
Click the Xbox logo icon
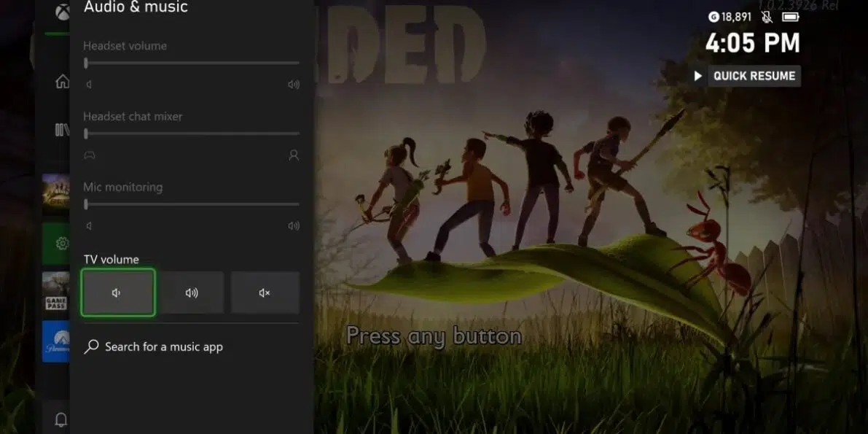point(63,11)
